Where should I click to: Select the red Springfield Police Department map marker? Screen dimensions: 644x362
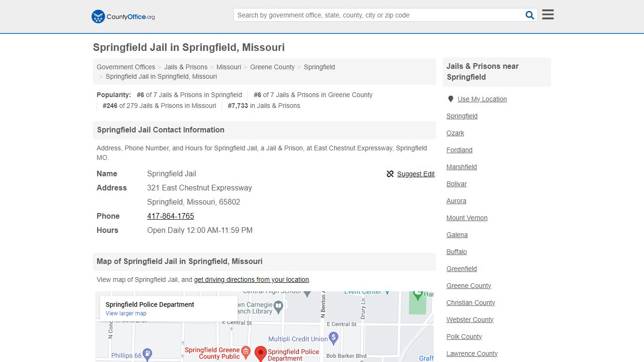click(261, 354)
